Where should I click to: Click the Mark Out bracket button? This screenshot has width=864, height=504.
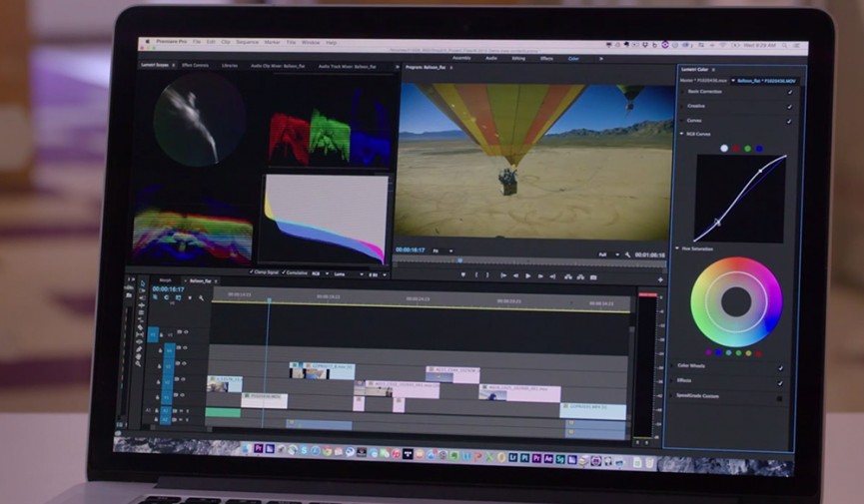pyautogui.click(x=487, y=274)
